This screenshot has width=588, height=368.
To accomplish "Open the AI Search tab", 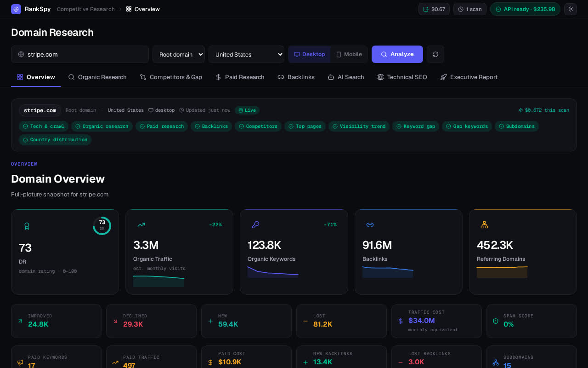I will [346, 77].
